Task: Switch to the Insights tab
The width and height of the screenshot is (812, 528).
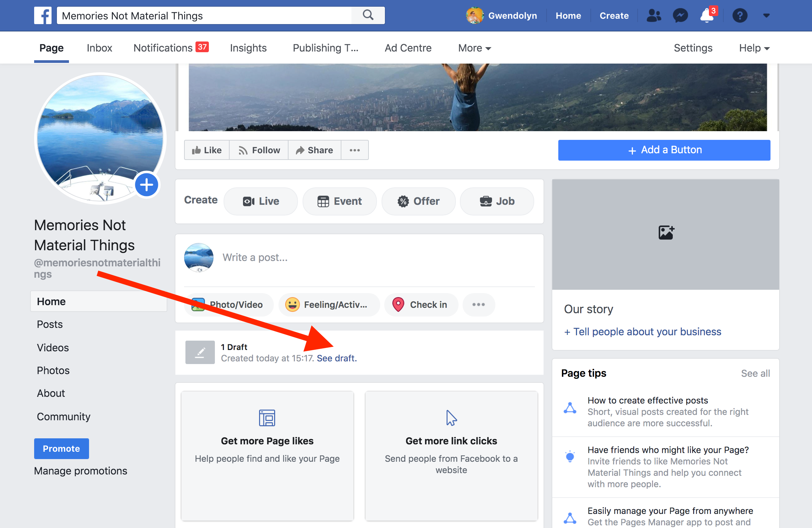Action: [x=248, y=48]
